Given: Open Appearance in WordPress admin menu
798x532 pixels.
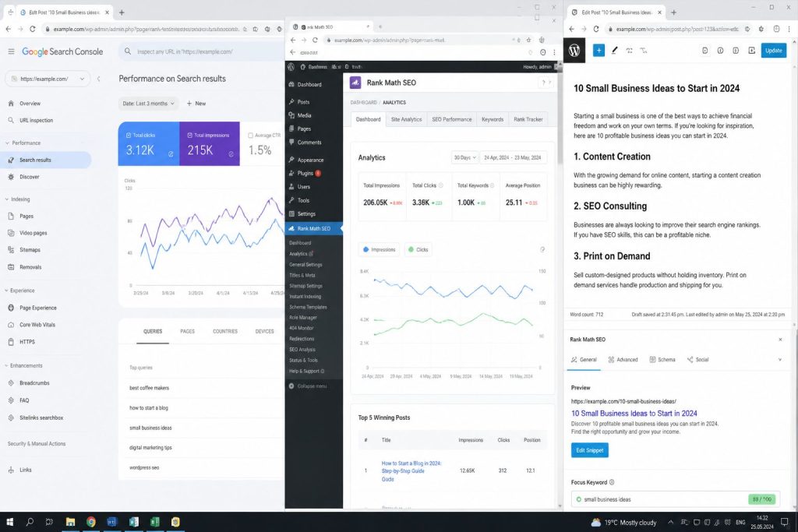Looking at the screenshot, I should (x=310, y=160).
